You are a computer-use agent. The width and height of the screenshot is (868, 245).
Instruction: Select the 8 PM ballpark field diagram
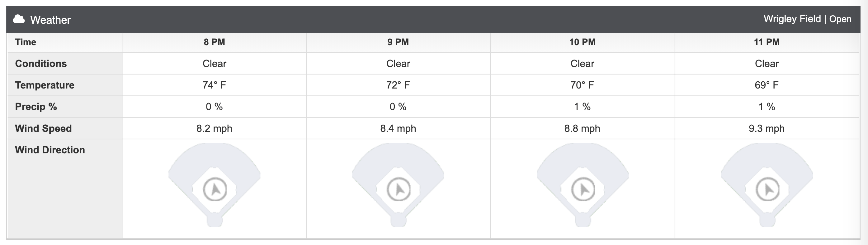point(214,185)
